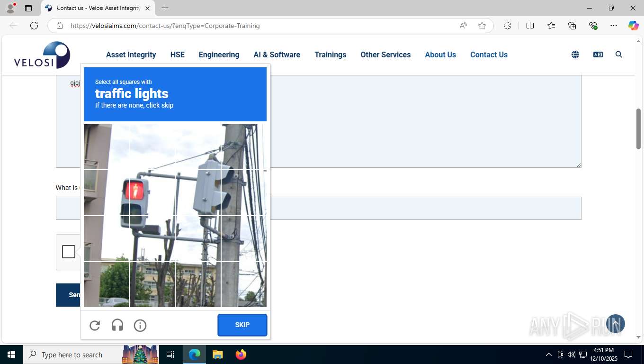Show hidden system tray icons
The image size is (644, 364).
pyautogui.click(x=549, y=355)
